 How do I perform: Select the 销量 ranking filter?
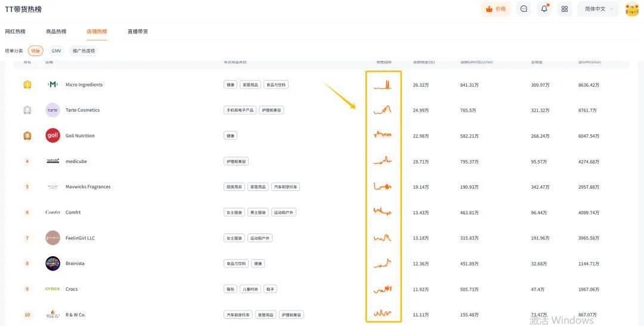click(x=36, y=51)
